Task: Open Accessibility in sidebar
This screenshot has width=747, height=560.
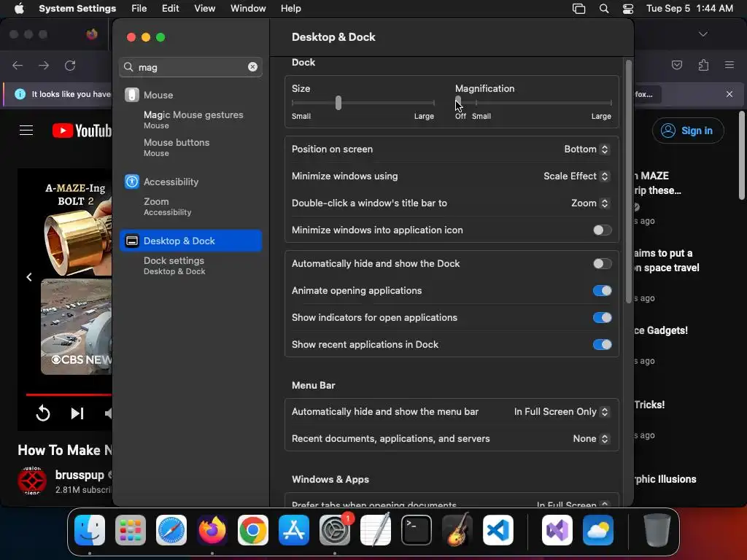Action: tap(190, 182)
